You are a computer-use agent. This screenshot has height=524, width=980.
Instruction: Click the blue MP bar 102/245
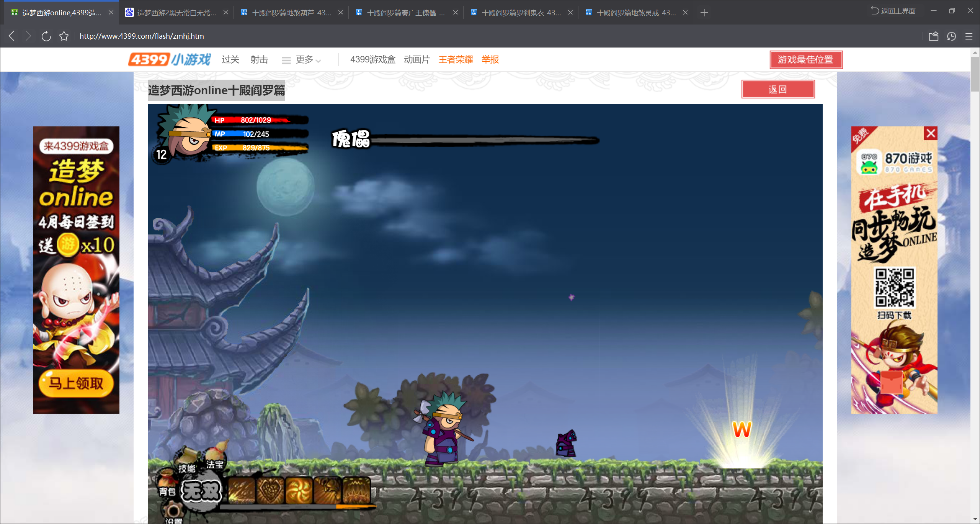[x=260, y=134]
